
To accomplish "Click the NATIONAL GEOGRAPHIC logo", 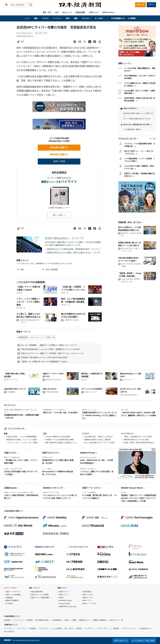I will pyautogui.click(x=42, y=569).
